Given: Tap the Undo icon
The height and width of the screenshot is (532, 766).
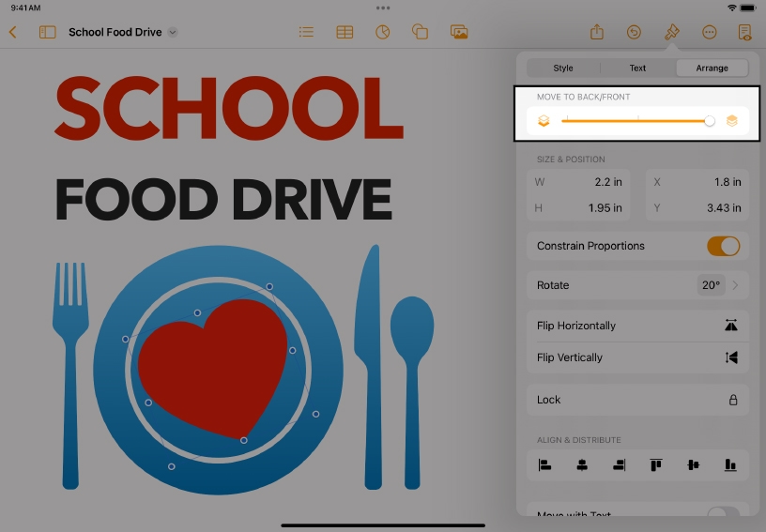Looking at the screenshot, I should [634, 32].
